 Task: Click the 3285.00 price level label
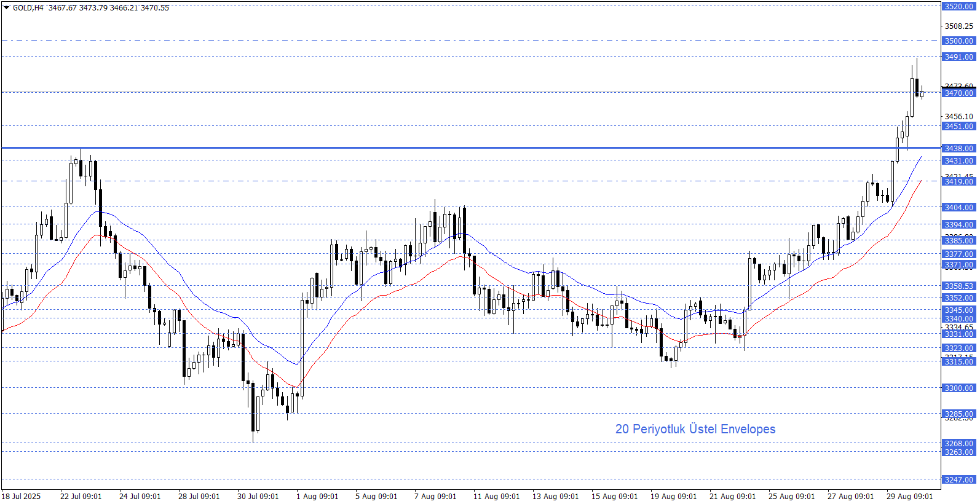click(x=958, y=414)
